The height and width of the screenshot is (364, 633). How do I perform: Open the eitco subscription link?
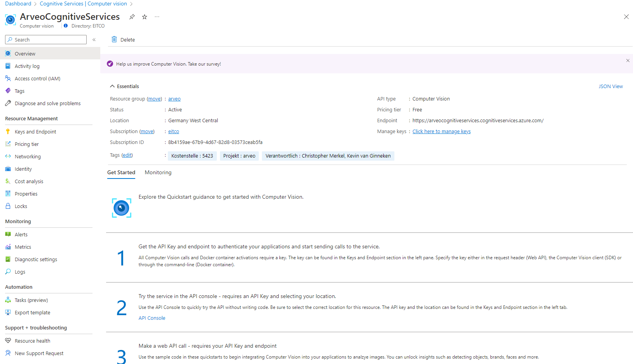[x=174, y=132]
